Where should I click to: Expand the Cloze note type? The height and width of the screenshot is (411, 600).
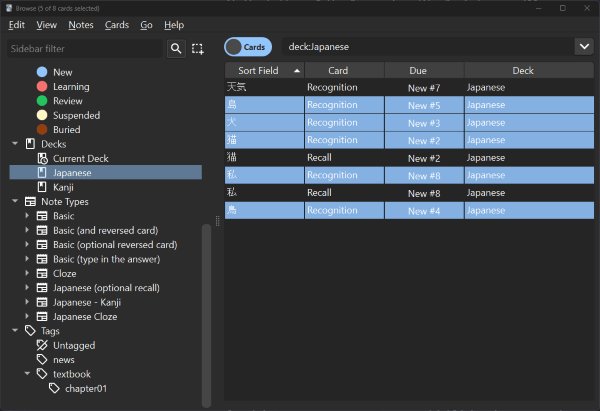(x=27, y=273)
